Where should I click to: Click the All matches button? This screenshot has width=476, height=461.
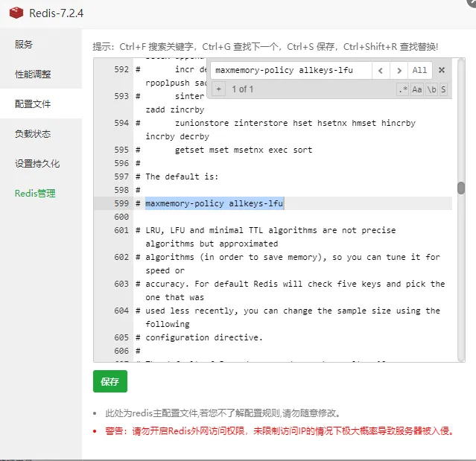pyautogui.click(x=419, y=71)
